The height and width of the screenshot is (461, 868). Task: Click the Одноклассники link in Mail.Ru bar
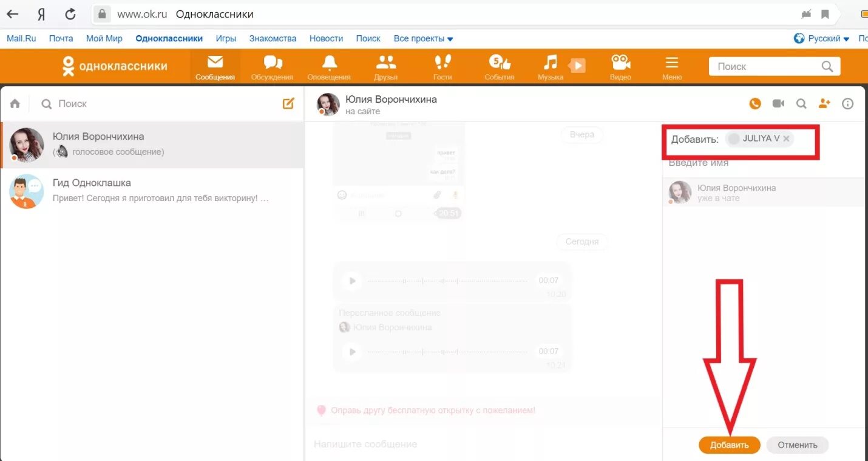pos(169,38)
